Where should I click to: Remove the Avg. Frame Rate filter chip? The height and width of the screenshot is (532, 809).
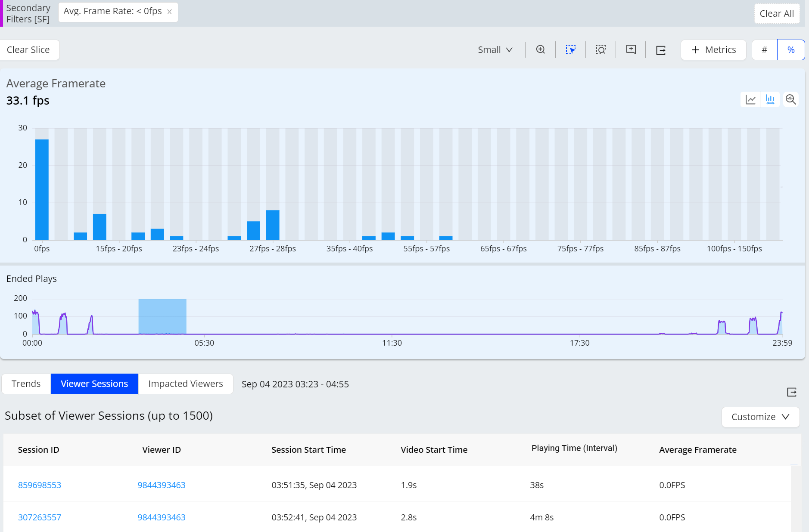click(x=170, y=12)
